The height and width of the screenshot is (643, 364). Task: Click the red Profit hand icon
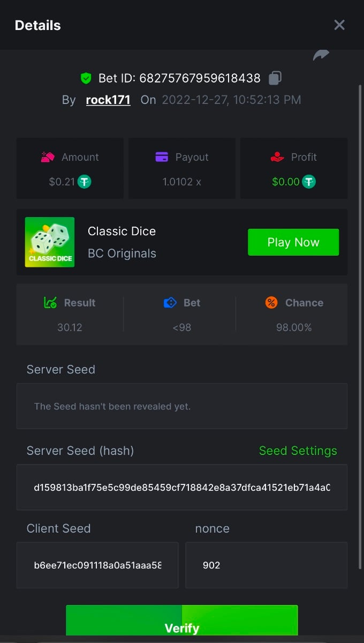click(x=277, y=157)
